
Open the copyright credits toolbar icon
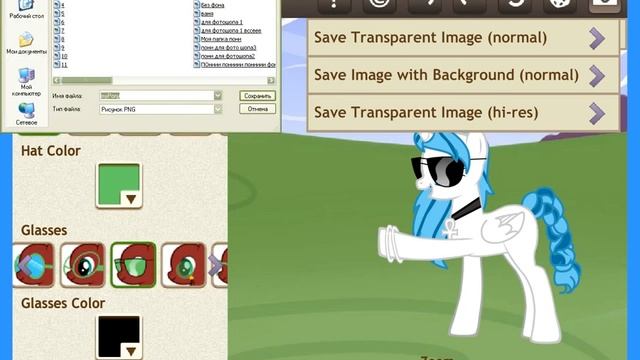pyautogui.click(x=379, y=6)
